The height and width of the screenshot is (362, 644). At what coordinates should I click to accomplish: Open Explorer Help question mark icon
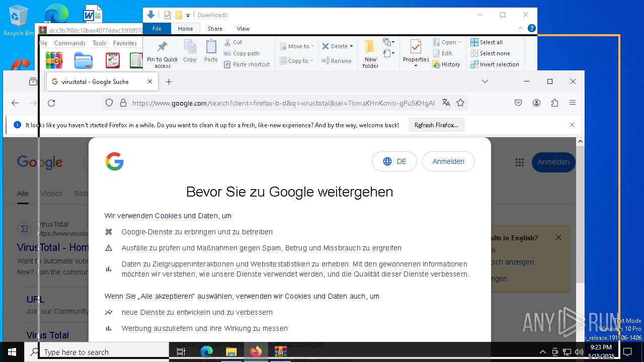coord(531,28)
